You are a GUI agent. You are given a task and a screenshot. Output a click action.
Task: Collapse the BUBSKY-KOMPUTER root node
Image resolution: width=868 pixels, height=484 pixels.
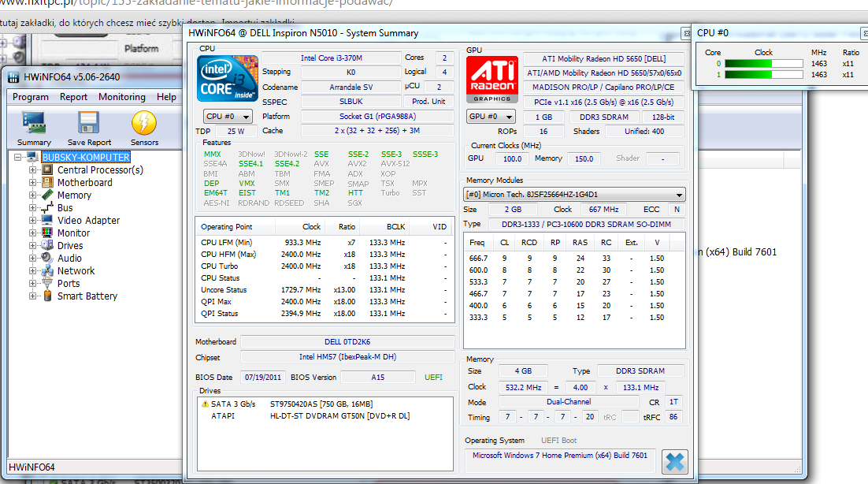pyautogui.click(x=17, y=158)
